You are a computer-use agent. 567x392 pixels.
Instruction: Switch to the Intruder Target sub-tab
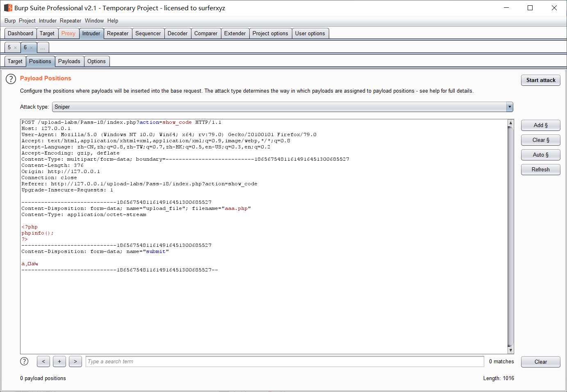15,62
